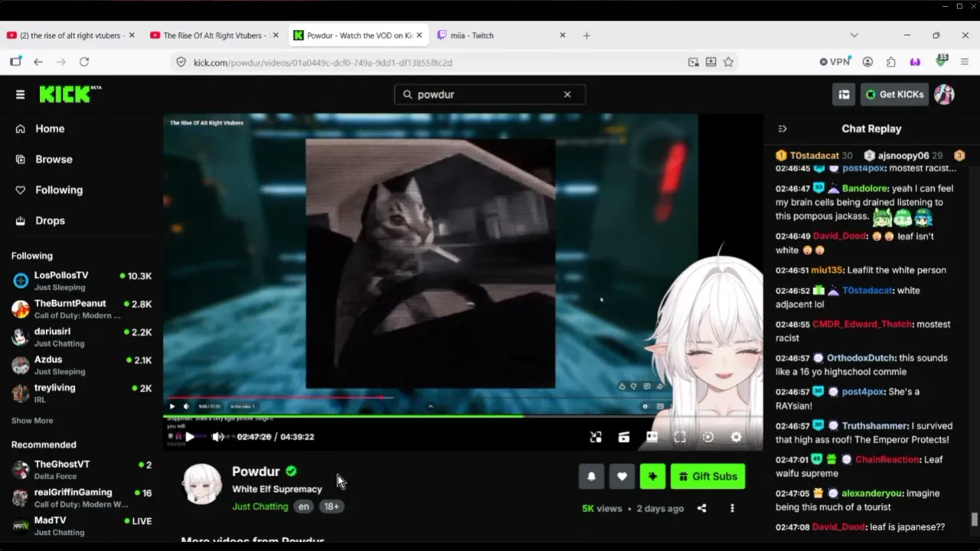The height and width of the screenshot is (551, 980).
Task: Click the green subscribe star button
Action: click(x=652, y=476)
